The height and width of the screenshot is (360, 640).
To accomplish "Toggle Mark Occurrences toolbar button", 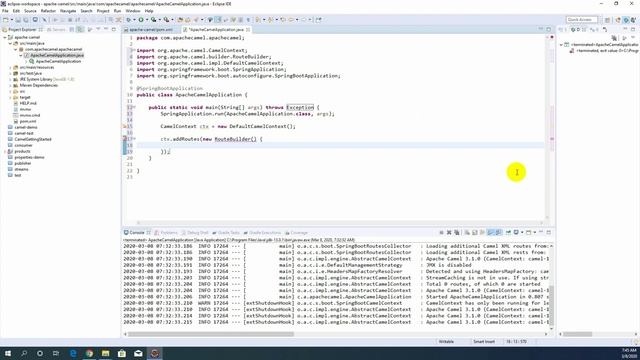I will pyautogui.click(x=218, y=20).
